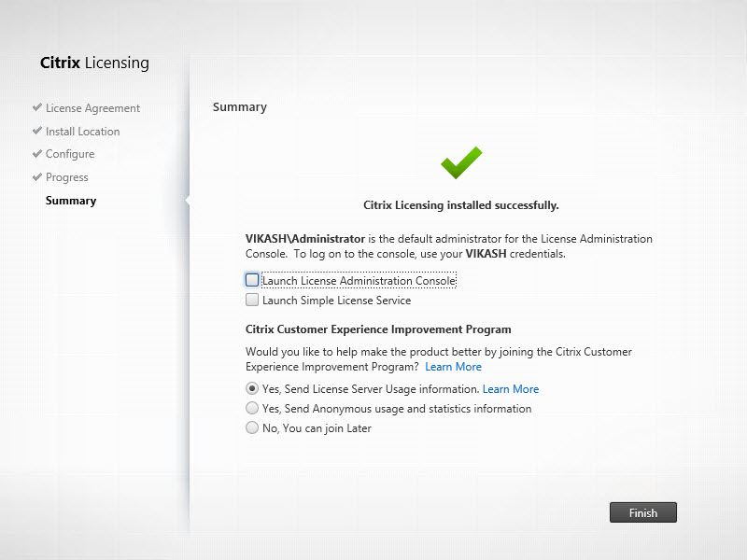
Task: Select No, You can join Later
Action: tap(252, 427)
